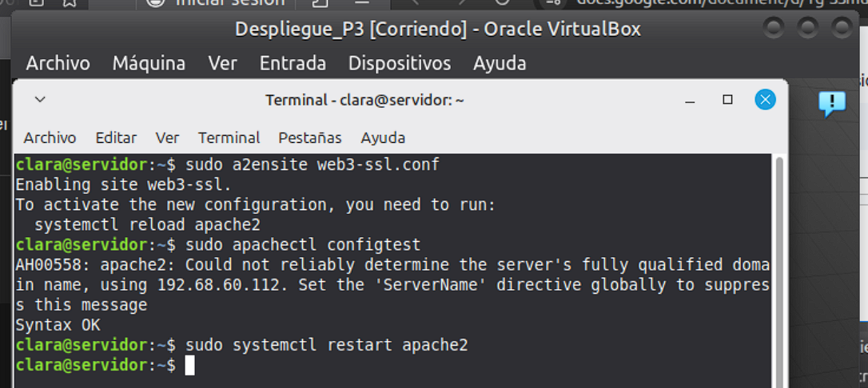Viewport: 868px width, 388px height.
Task: Minimize the Terminal window
Action: click(691, 100)
